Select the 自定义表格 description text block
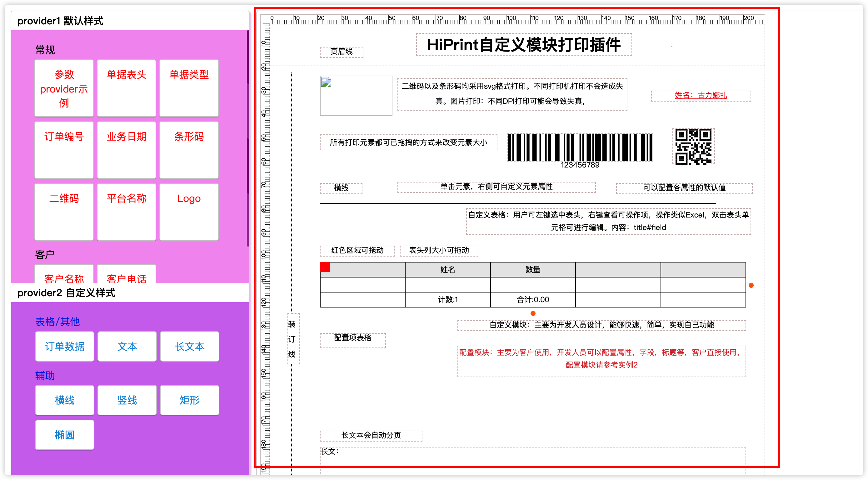This screenshot has width=868, height=480. tap(609, 221)
